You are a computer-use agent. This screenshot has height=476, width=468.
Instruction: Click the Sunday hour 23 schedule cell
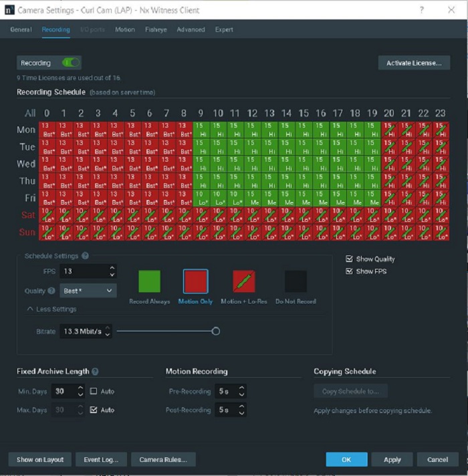tap(441, 232)
